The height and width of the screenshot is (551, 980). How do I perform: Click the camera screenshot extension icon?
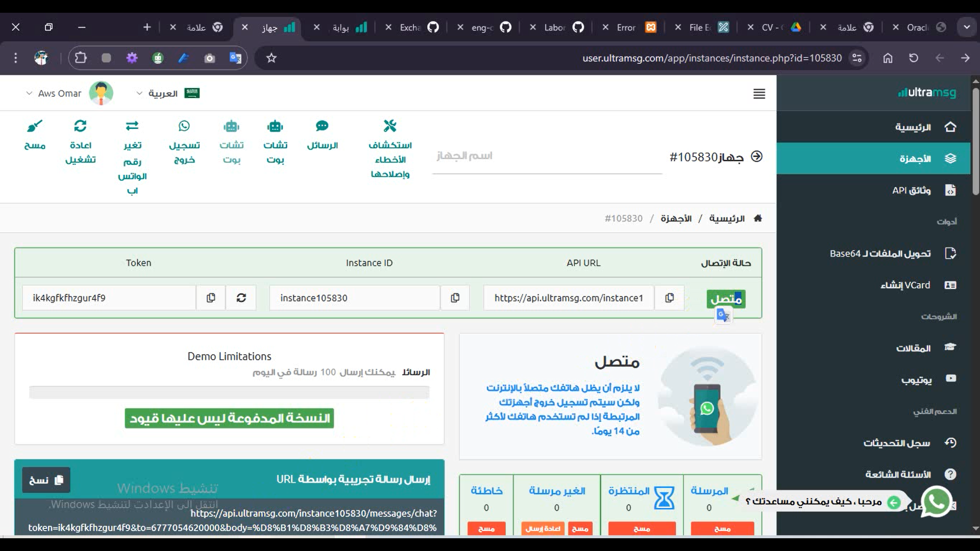coord(209,58)
